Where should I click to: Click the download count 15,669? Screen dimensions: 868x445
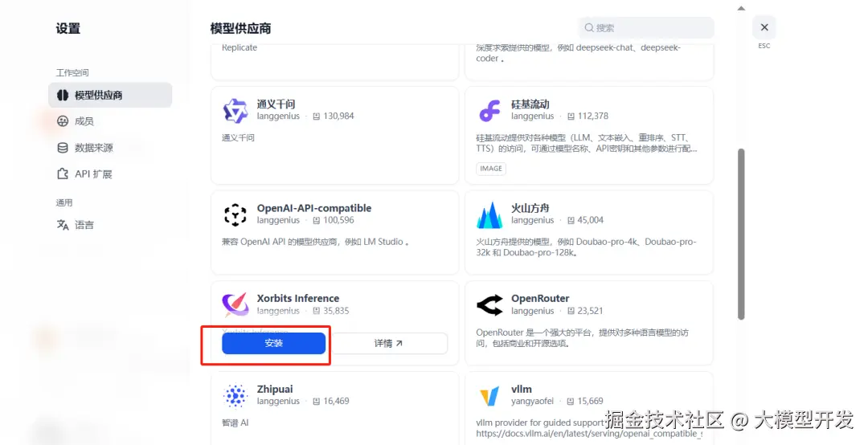590,402
